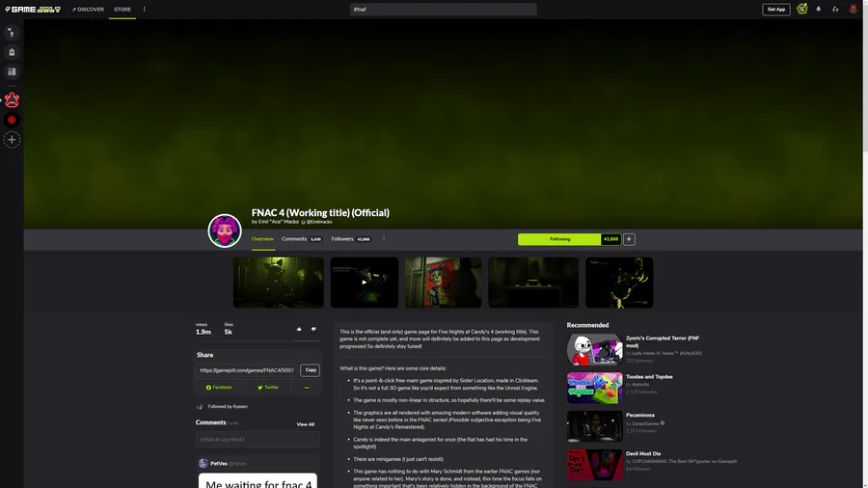868x488 pixels.
Task: Open PetVes commenter profile
Action: (x=219, y=464)
